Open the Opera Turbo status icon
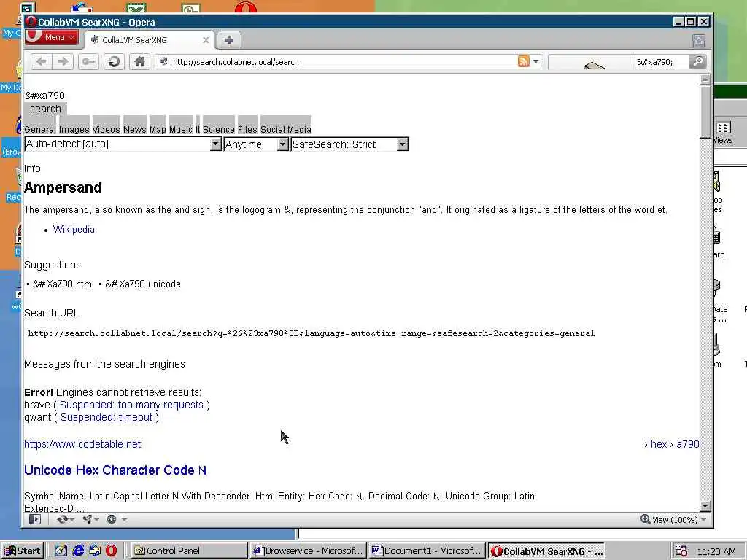This screenshot has width=747, height=560. click(112, 519)
